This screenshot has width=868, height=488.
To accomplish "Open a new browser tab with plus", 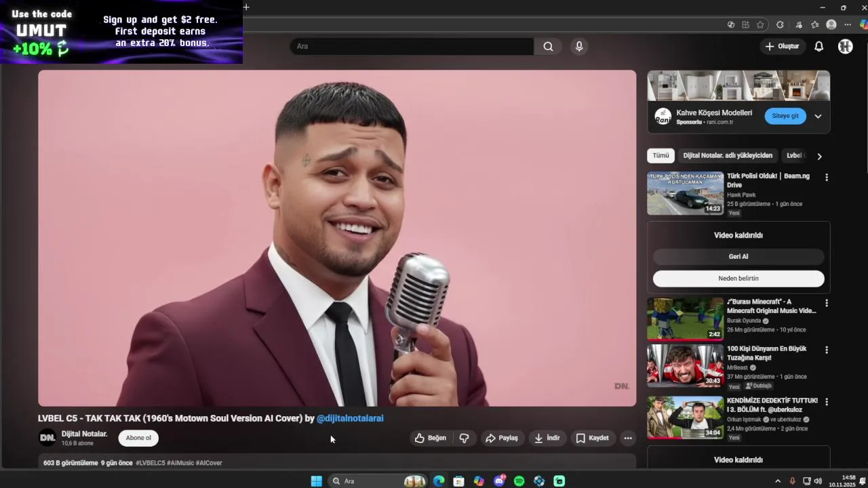I will click(246, 7).
